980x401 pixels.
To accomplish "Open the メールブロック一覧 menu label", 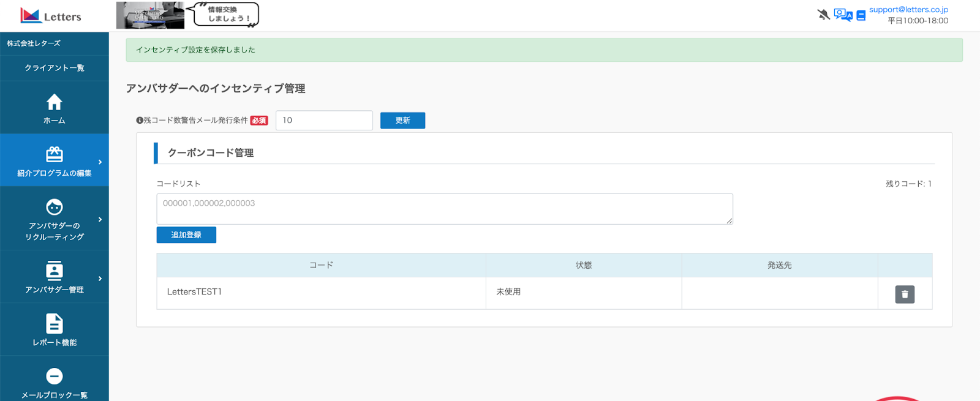I will (x=55, y=395).
